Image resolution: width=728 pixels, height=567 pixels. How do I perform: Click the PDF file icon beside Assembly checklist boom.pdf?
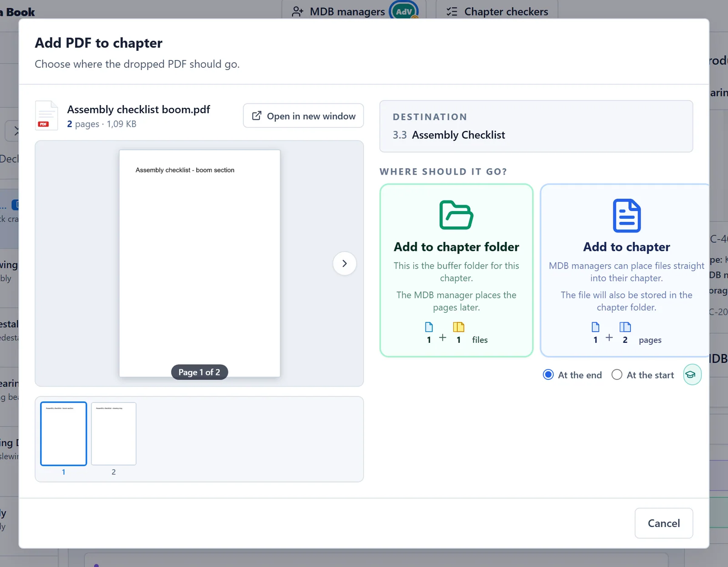46,115
